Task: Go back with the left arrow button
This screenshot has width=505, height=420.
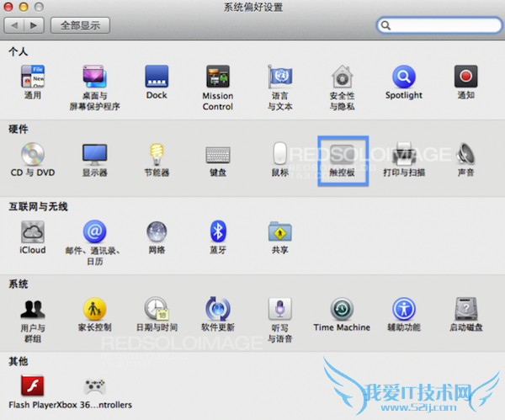Action: tap(14, 25)
